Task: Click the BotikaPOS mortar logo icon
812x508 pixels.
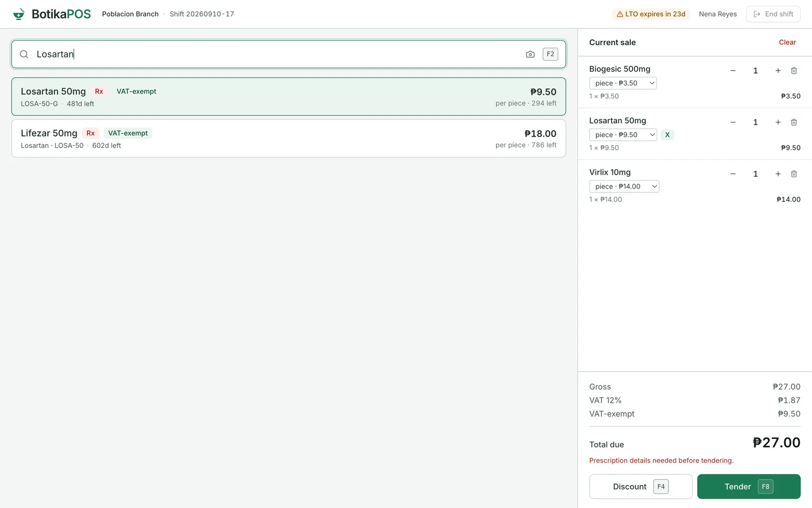Action: pos(19,14)
